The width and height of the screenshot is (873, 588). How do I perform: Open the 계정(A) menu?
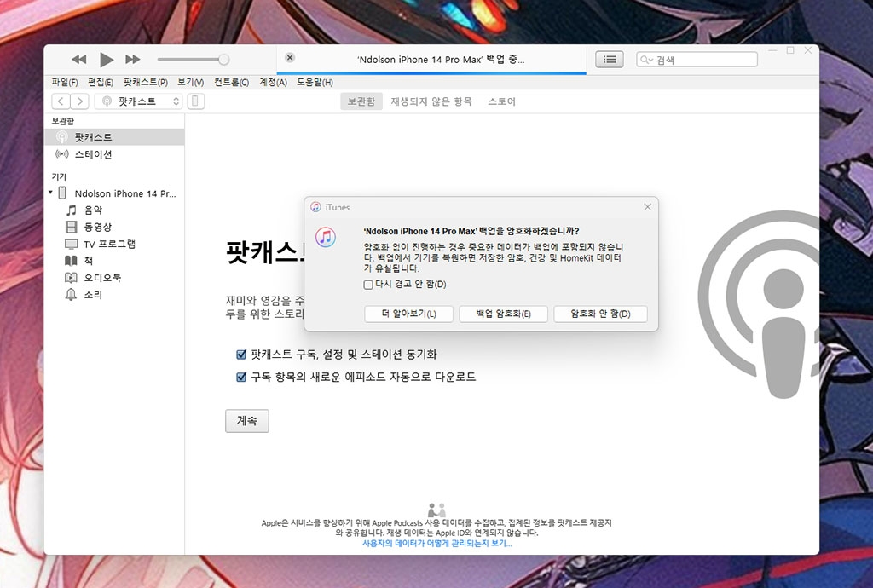tap(273, 83)
